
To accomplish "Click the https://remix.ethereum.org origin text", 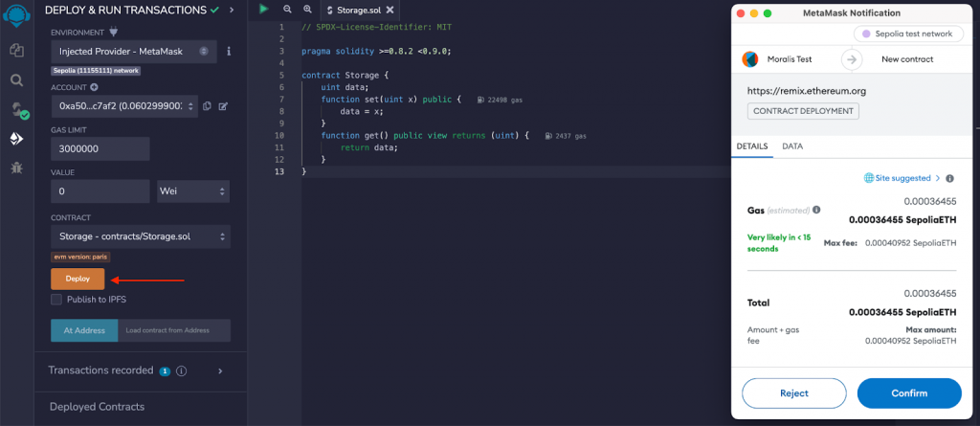I will [806, 91].
